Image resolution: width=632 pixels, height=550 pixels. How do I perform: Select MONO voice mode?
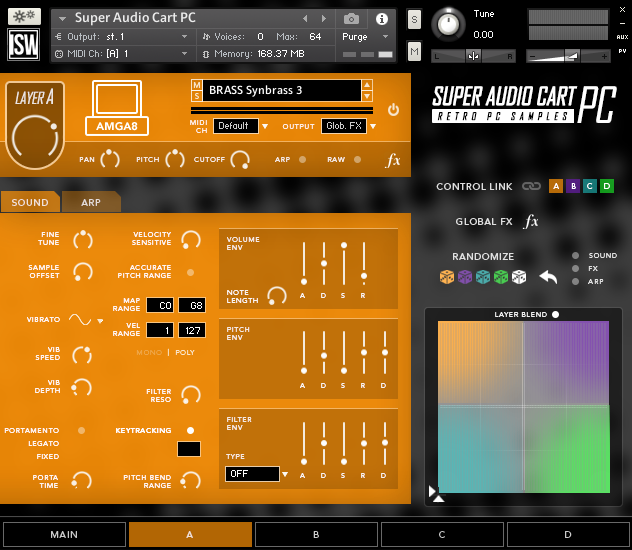click(149, 353)
